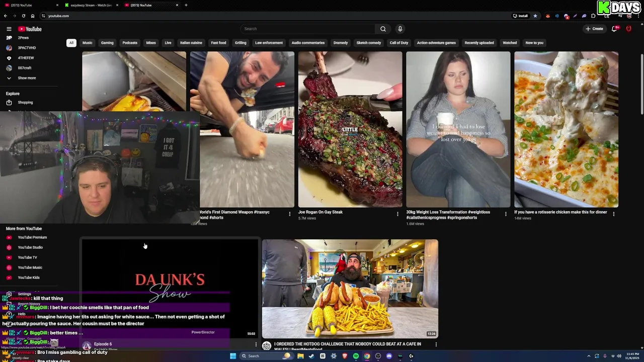Click the search magnifier button
This screenshot has width=644, height=362.
click(383, 29)
